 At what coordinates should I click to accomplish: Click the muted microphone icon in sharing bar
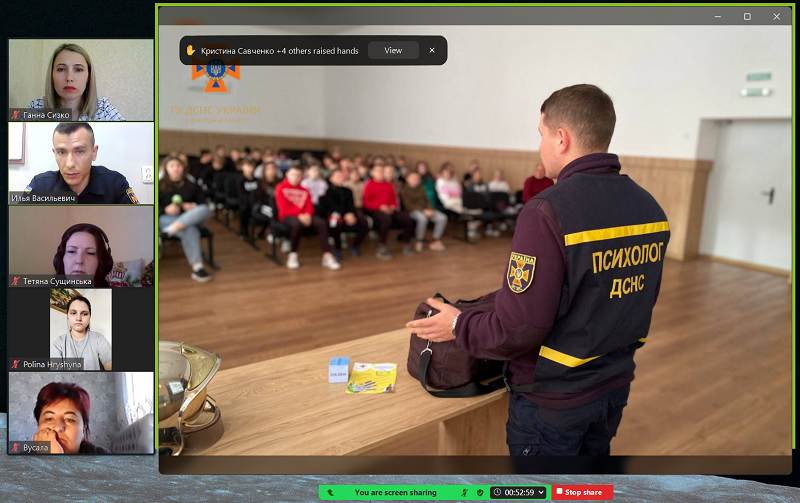465,492
